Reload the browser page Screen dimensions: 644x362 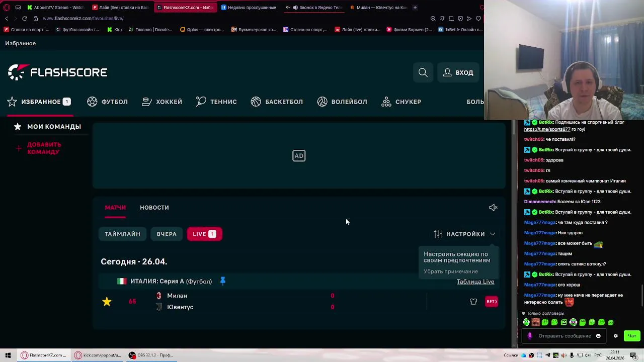(24, 19)
